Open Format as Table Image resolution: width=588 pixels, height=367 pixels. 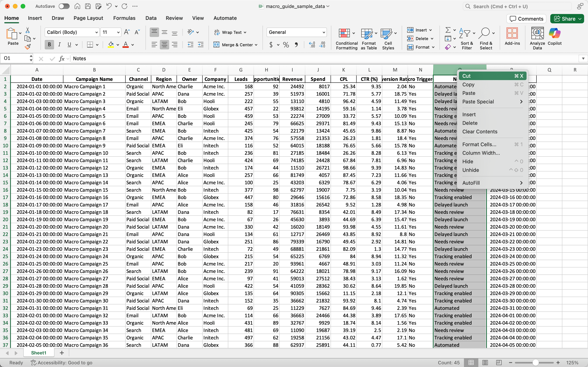(369, 39)
